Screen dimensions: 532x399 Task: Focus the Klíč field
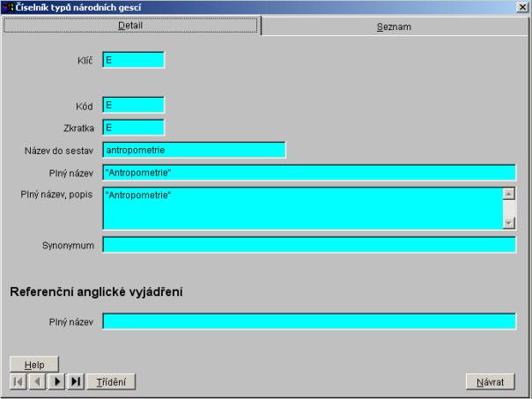[133, 60]
